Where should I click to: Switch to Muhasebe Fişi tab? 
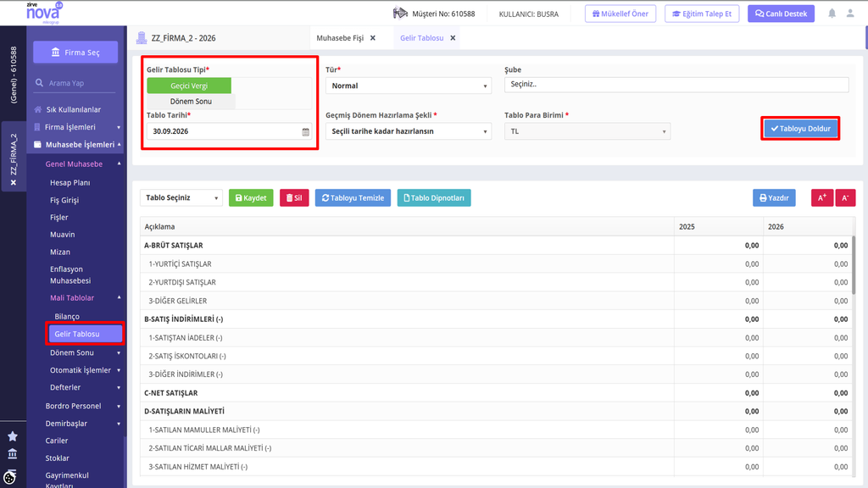click(340, 38)
